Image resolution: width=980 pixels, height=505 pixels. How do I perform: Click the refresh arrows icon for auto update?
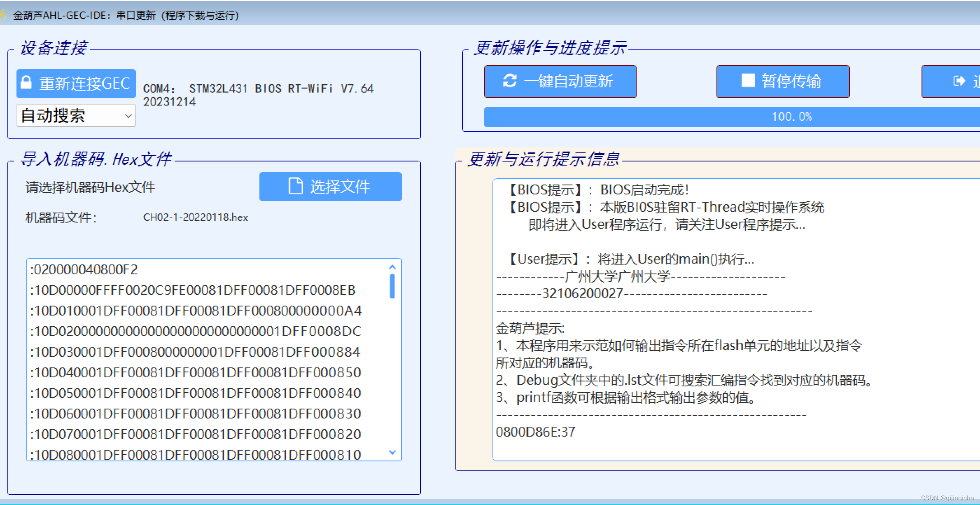(x=510, y=81)
